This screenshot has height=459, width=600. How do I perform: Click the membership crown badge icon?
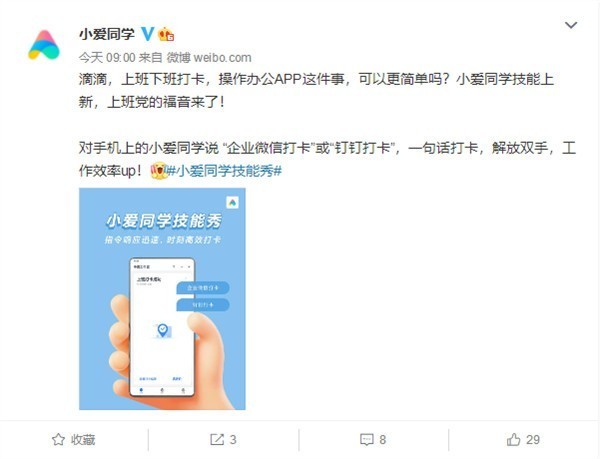pyautogui.click(x=166, y=34)
